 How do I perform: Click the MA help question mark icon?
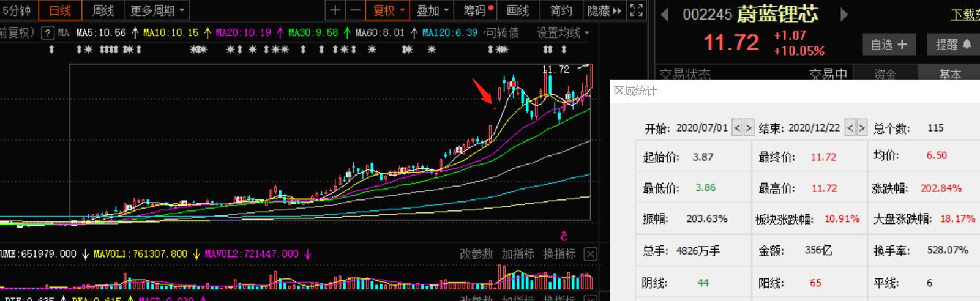click(x=48, y=33)
